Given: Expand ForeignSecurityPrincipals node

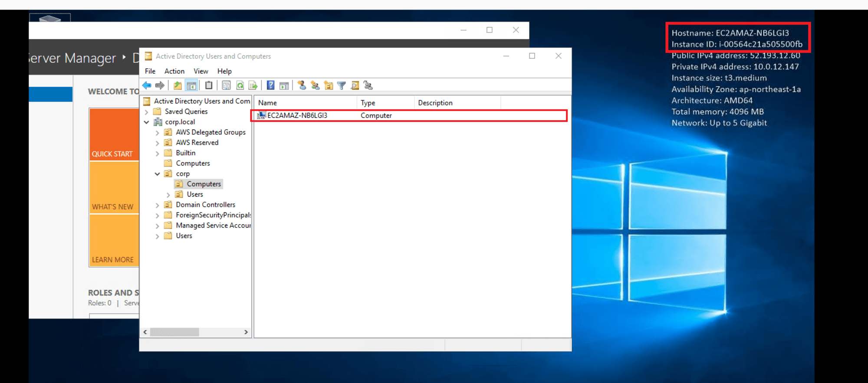Looking at the screenshot, I should [x=158, y=216].
